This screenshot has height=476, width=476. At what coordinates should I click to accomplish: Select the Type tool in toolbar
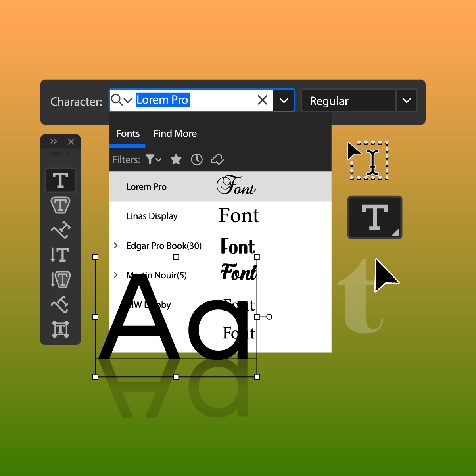pyautogui.click(x=60, y=180)
